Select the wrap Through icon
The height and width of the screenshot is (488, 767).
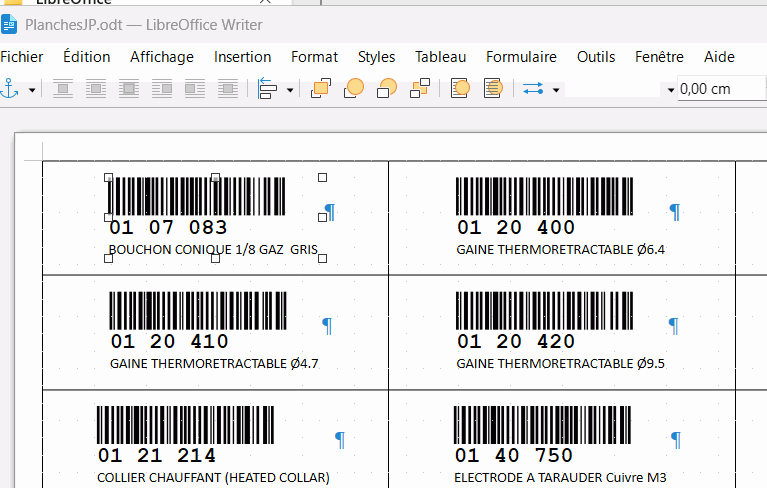click(228, 89)
